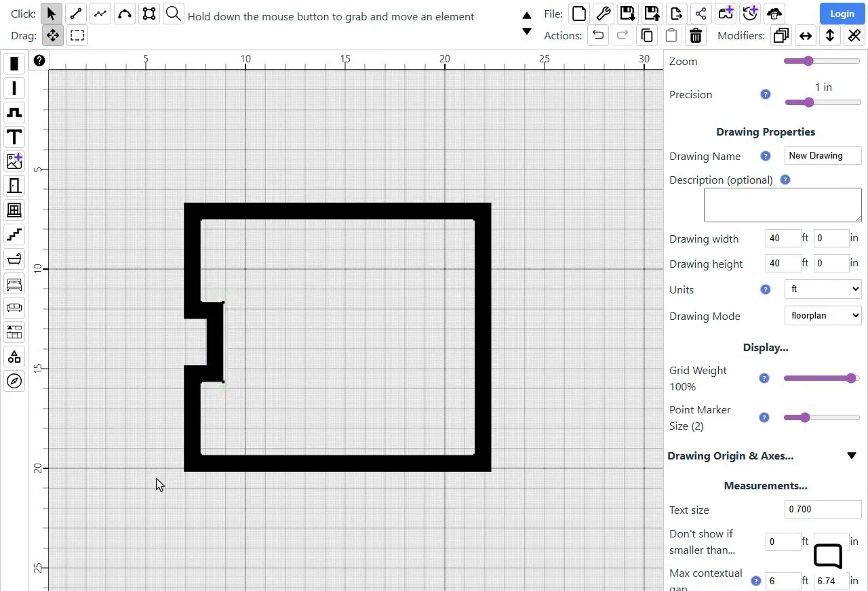
Task: Click the share drawing icon
Action: (701, 13)
